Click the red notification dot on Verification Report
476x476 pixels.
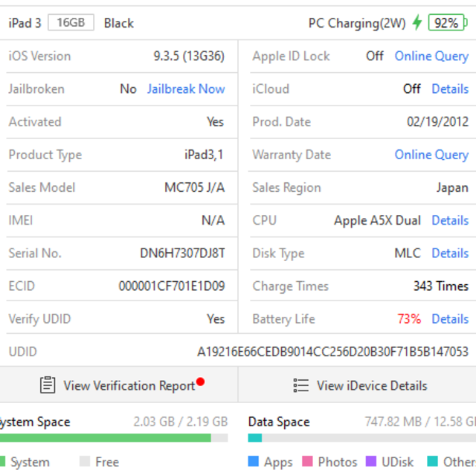pyautogui.click(x=200, y=382)
